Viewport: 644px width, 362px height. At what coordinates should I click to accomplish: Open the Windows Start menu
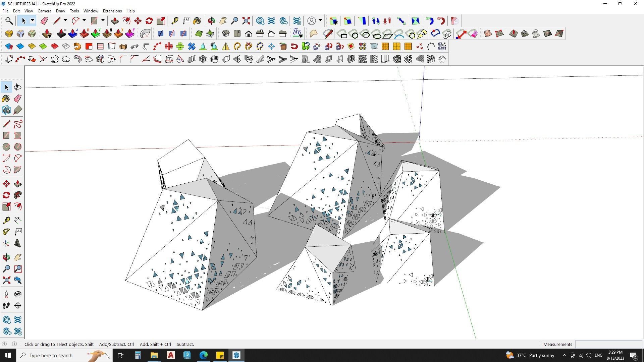pos(8,355)
